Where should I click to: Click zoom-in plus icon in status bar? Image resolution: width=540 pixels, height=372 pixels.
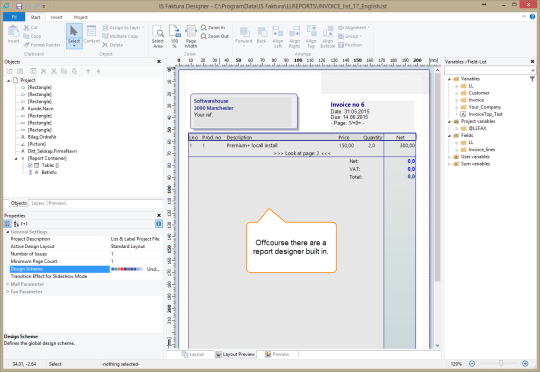click(525, 363)
